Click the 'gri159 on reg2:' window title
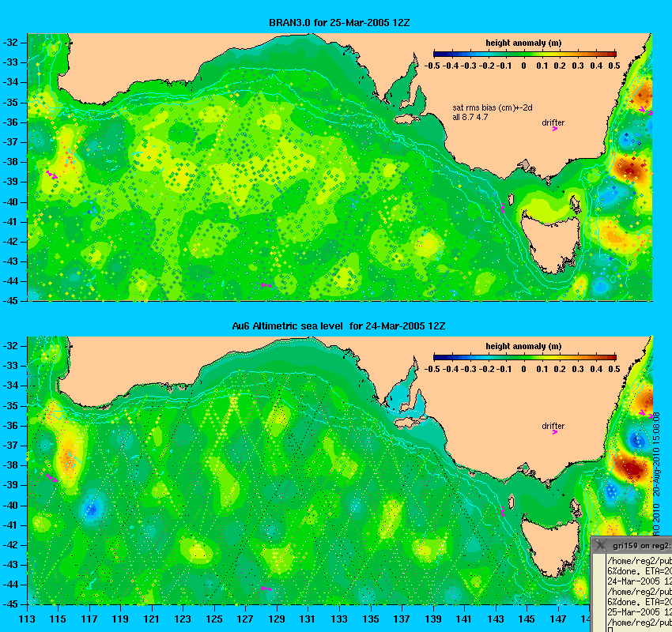Screen dimensions: 672x632 642,546
